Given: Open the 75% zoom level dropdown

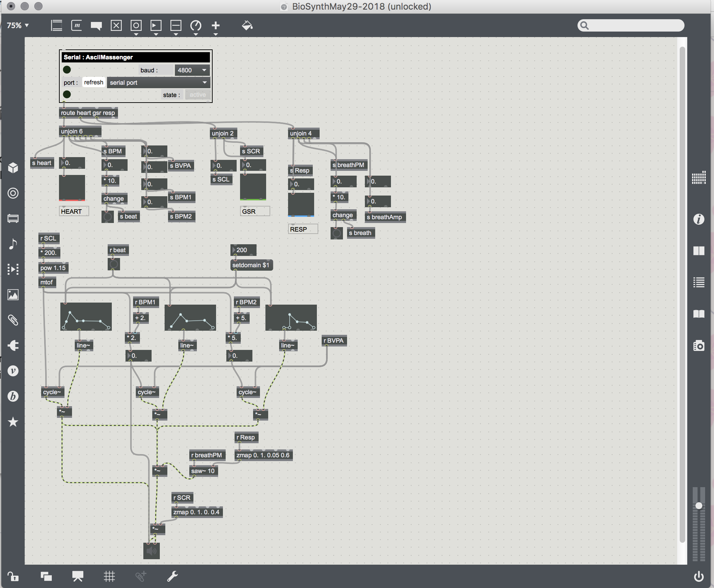Looking at the screenshot, I should point(18,25).
